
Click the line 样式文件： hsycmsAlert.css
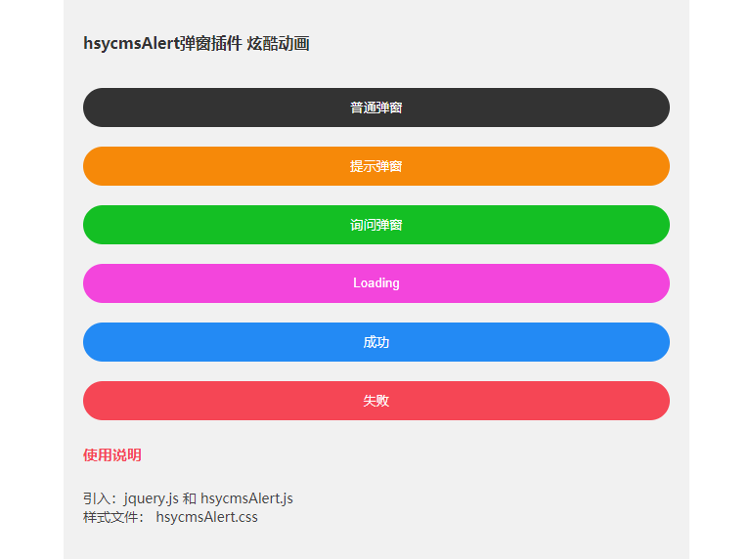(x=170, y=517)
